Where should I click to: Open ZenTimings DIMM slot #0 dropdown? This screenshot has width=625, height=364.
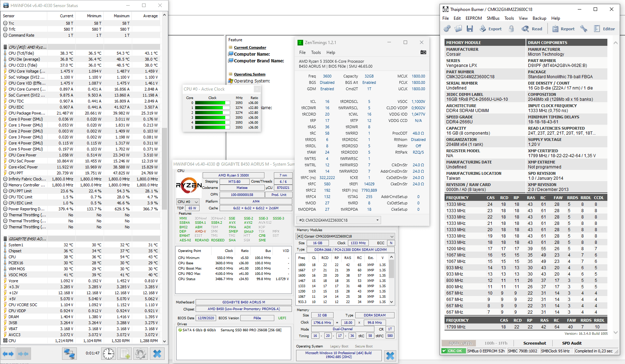coord(339,220)
